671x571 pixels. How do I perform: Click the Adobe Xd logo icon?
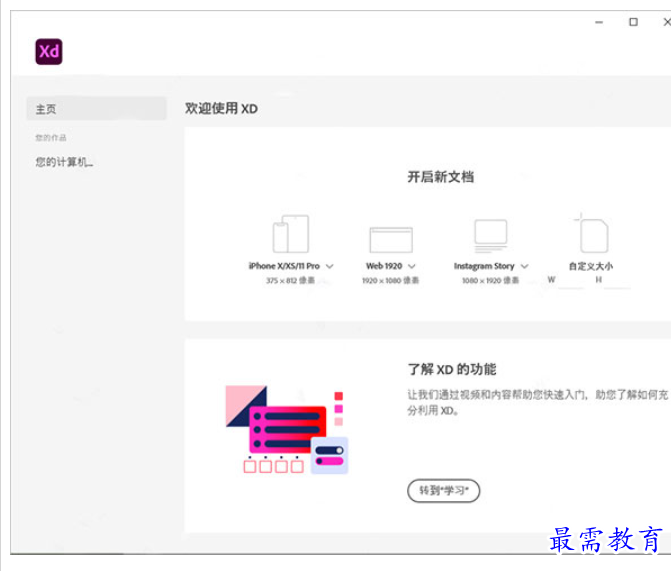coord(49,51)
